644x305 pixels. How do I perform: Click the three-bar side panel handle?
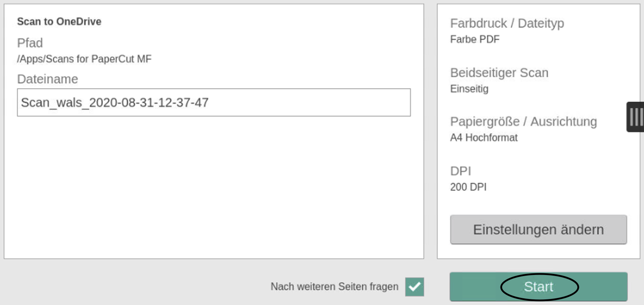point(636,117)
